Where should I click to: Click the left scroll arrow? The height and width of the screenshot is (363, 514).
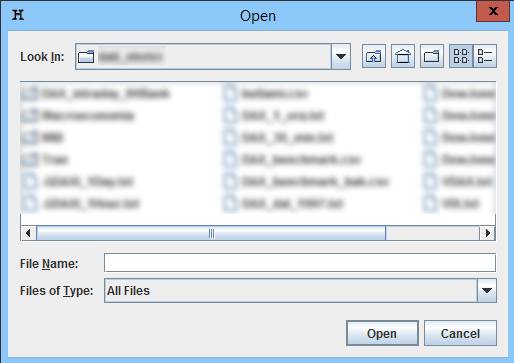tap(28, 233)
